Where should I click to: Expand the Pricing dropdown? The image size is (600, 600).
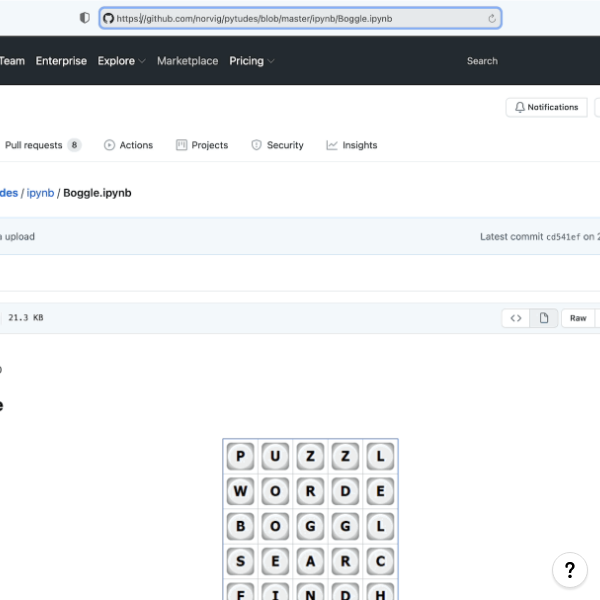tap(251, 61)
